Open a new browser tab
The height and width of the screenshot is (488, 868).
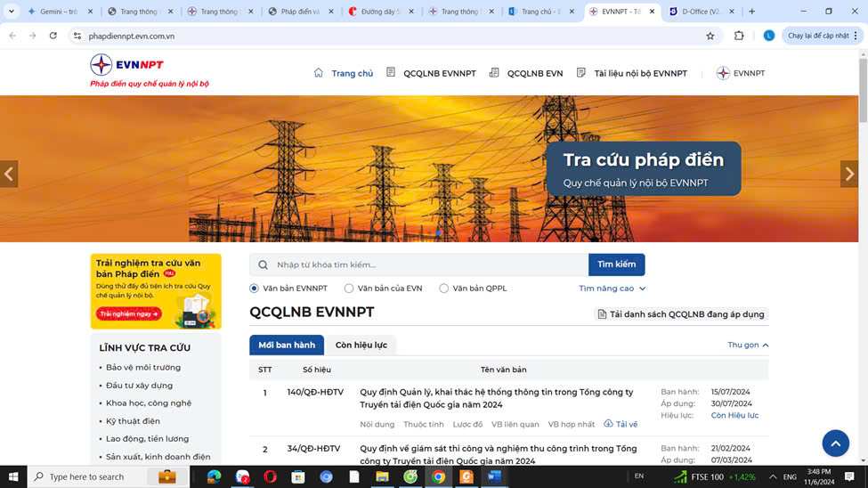click(x=751, y=11)
